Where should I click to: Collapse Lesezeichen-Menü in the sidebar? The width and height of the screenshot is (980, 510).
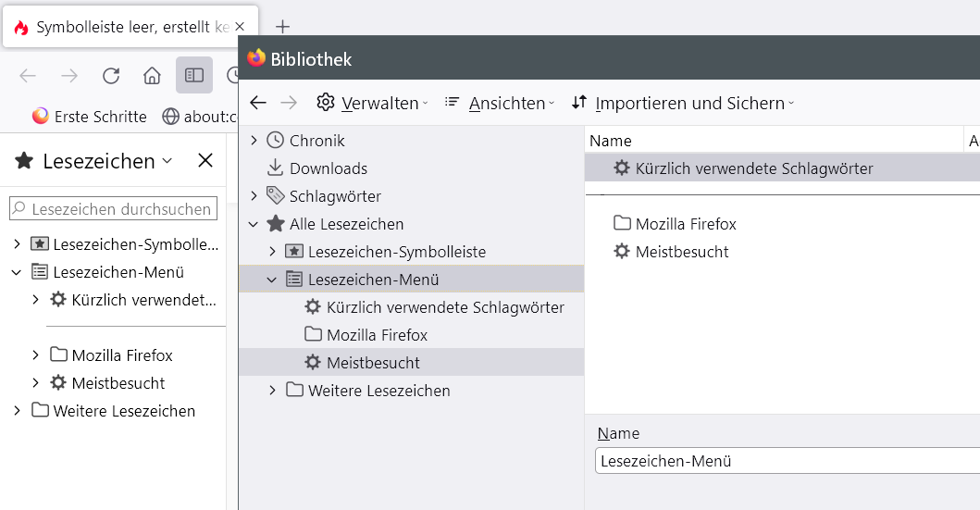point(17,272)
